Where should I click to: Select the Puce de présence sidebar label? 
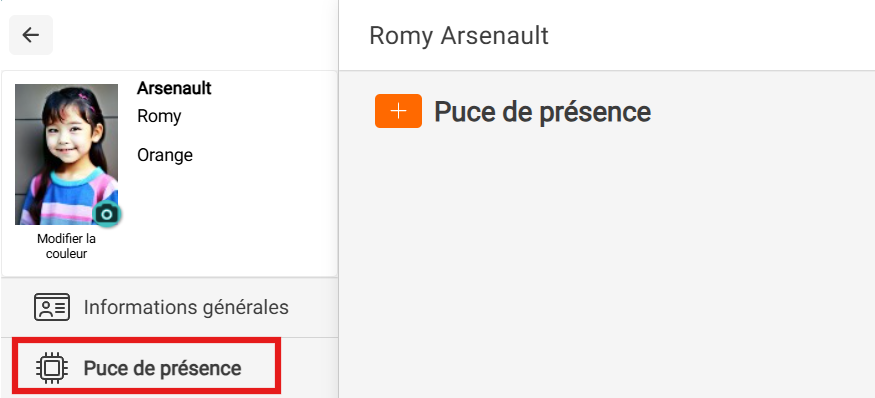(162, 368)
